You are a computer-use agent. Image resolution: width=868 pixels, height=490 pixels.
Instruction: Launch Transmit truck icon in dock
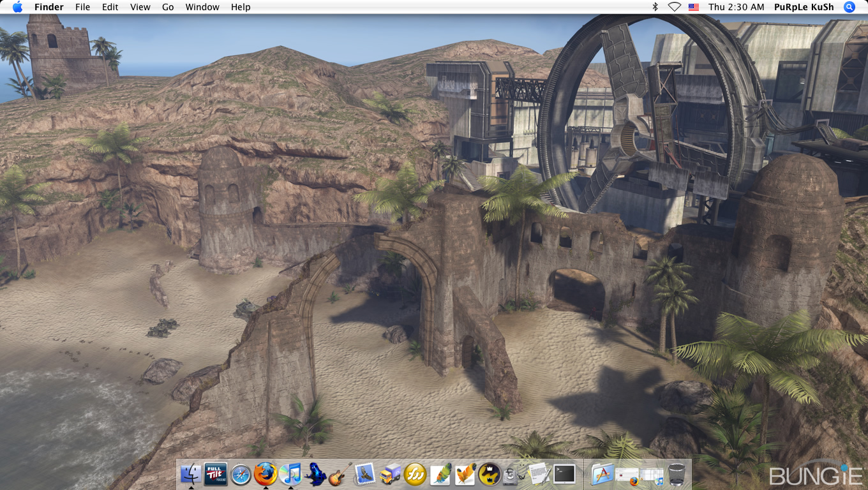(x=390, y=474)
